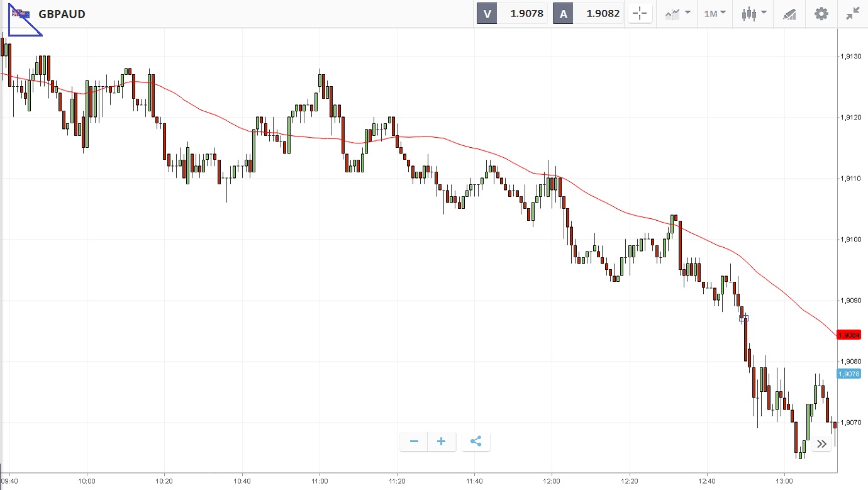This screenshot has height=490, width=868.
Task: Click the 12:40 time axis label
Action: [x=707, y=481]
